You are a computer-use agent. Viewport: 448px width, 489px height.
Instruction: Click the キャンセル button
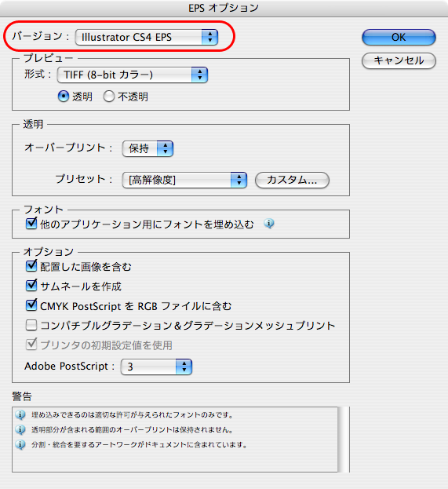point(399,60)
